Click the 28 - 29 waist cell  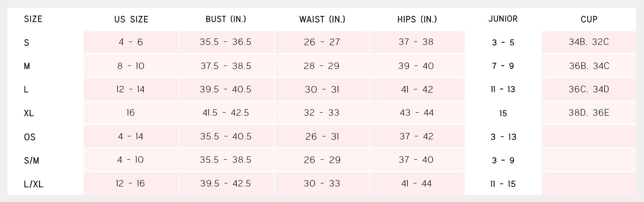click(322, 66)
